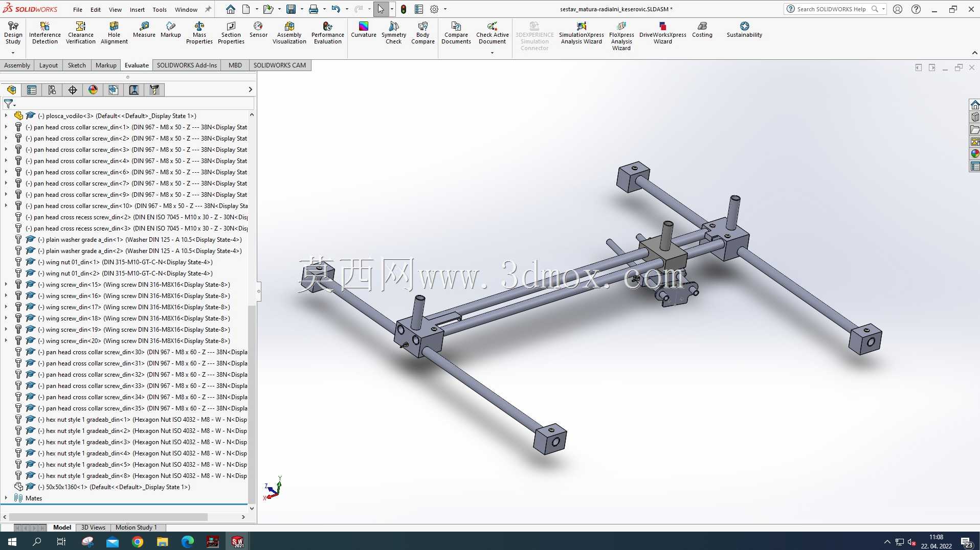Open Check Active Document dropdown arrow

(x=493, y=53)
